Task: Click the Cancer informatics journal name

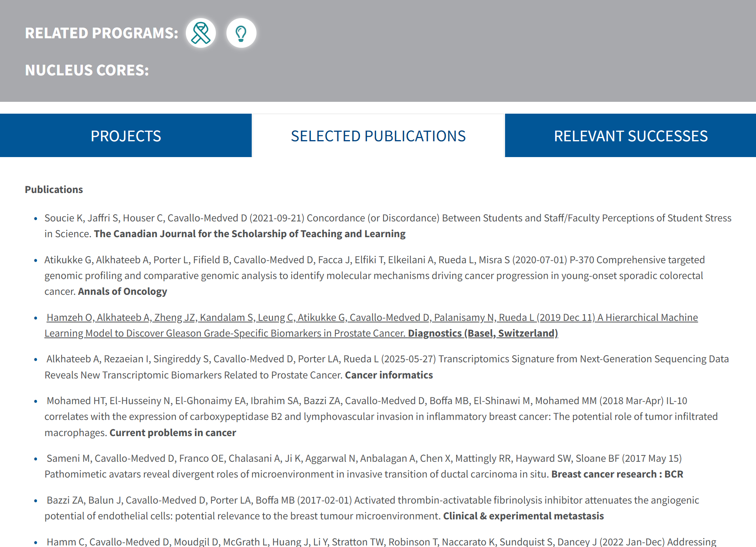Action: pos(389,375)
